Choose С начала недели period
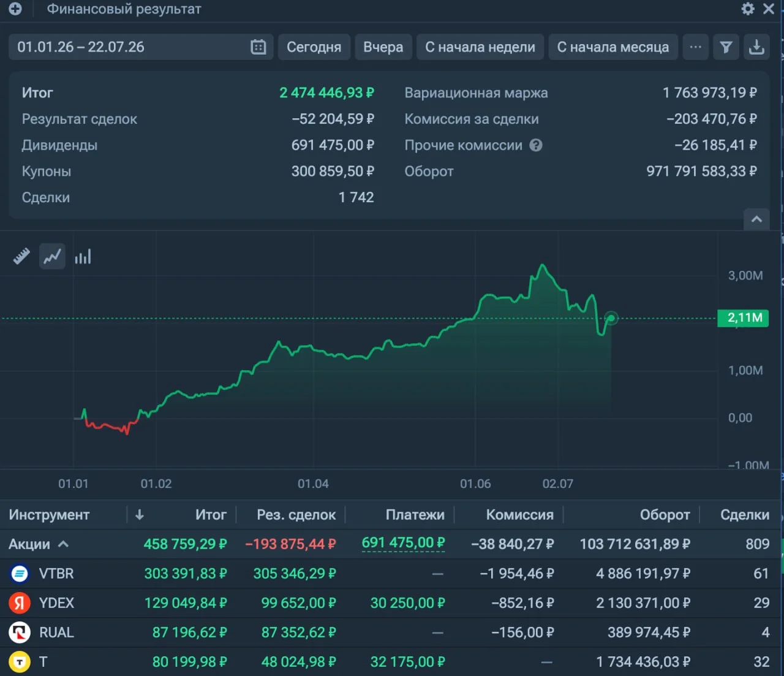784x676 pixels. tap(480, 47)
